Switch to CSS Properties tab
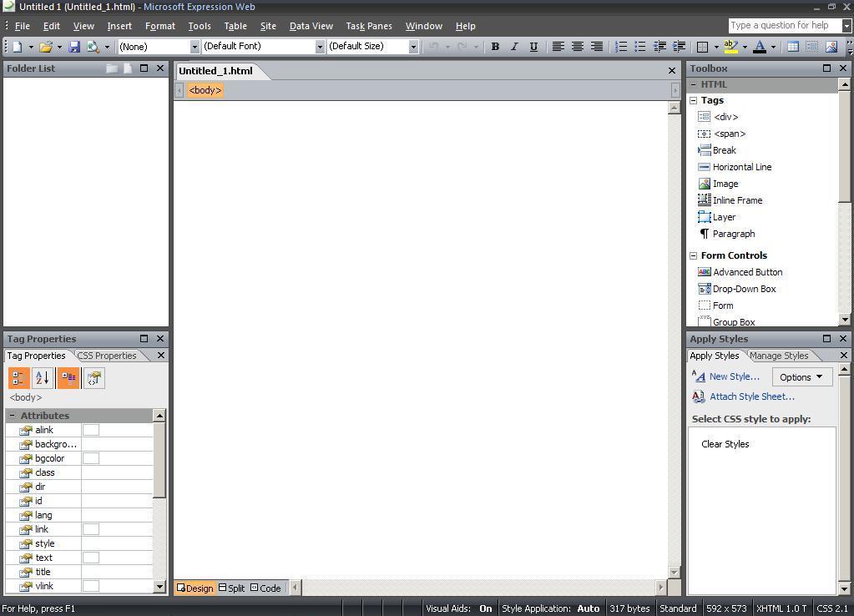 pos(107,356)
